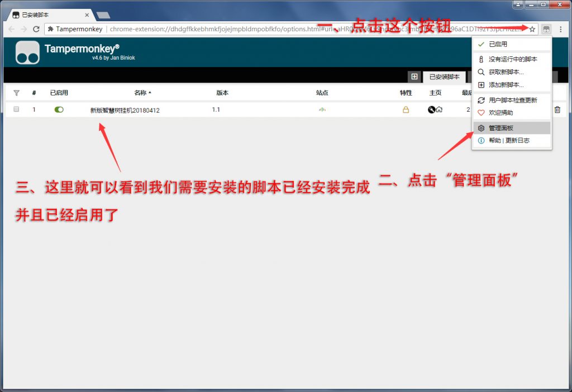Click the wrench icon in the homepage column

coord(432,109)
